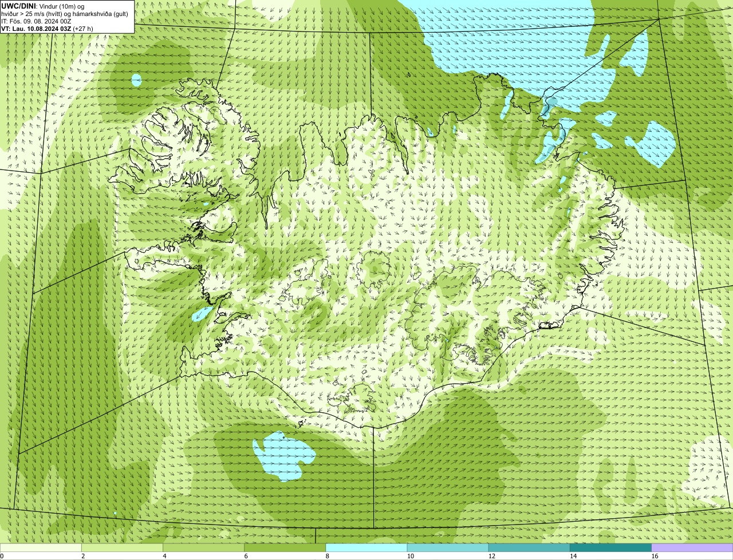The image size is (733, 560).
Task: Select the 4–6 m/s green legend swatch
Action: pyautogui.click(x=203, y=547)
